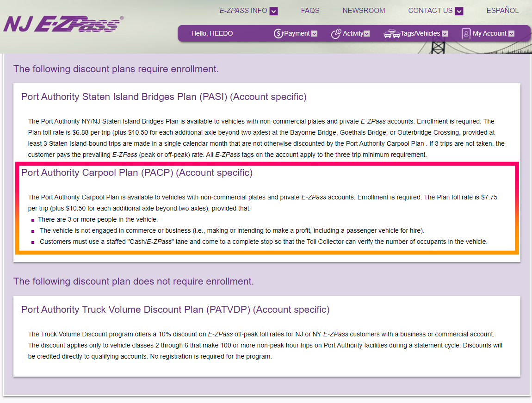Screen dimensions: 532x403
Task: Open the NEWSROOM page
Action: coord(364,11)
